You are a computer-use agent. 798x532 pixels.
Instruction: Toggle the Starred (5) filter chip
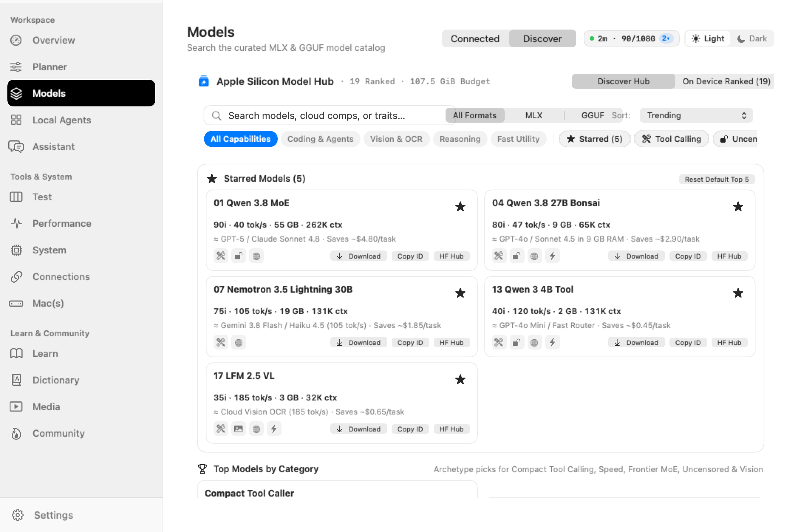point(594,139)
